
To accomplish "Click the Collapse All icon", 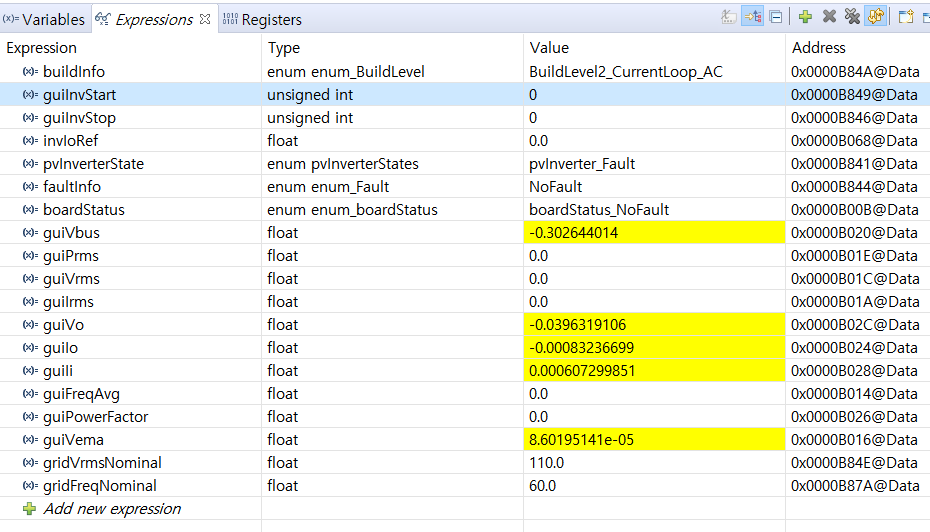I will coord(775,17).
